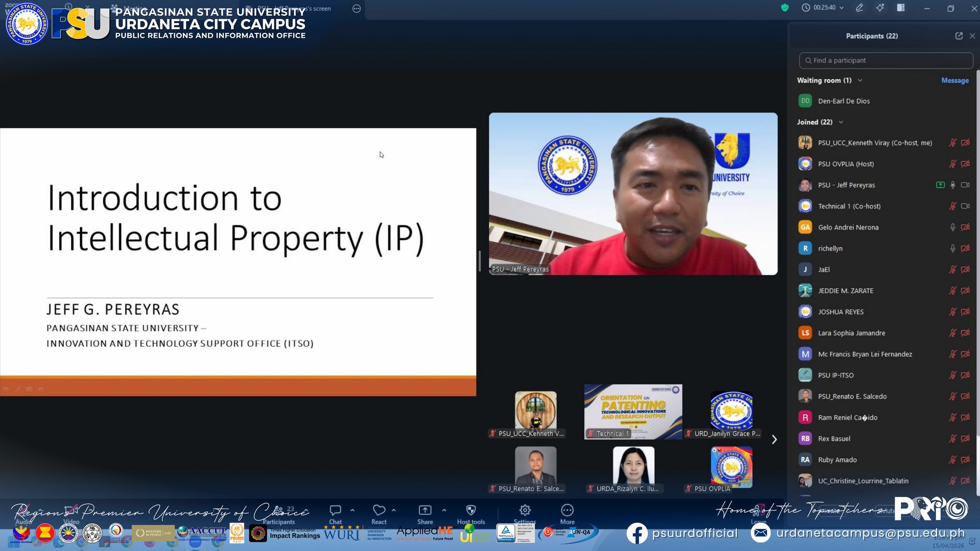Toggle video camera for Technical 1 (Co-host)
Screen dimensions: 980x551
965,206
